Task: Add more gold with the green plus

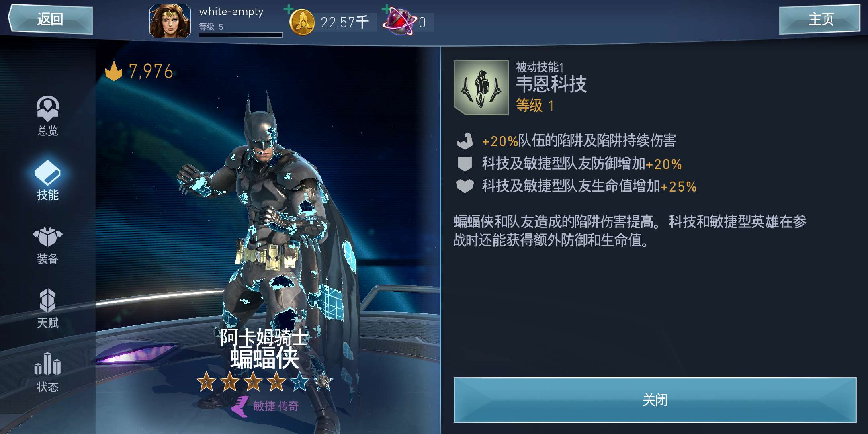Action: pyautogui.click(x=288, y=9)
